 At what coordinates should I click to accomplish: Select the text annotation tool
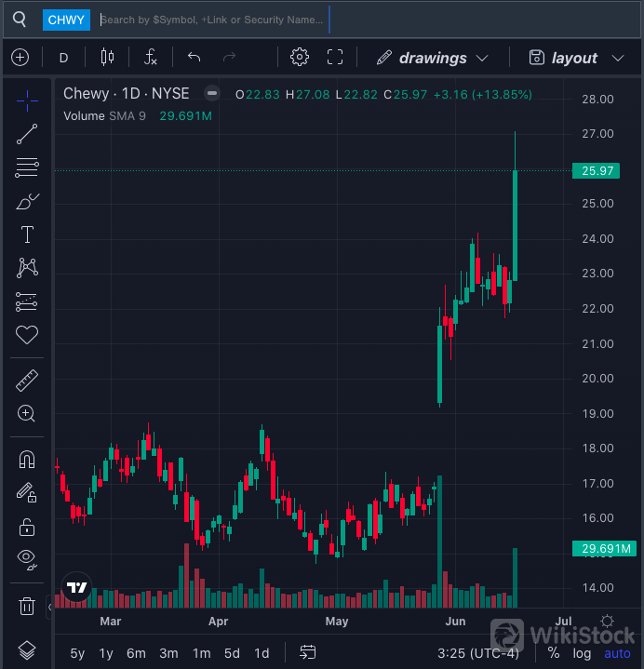27,234
